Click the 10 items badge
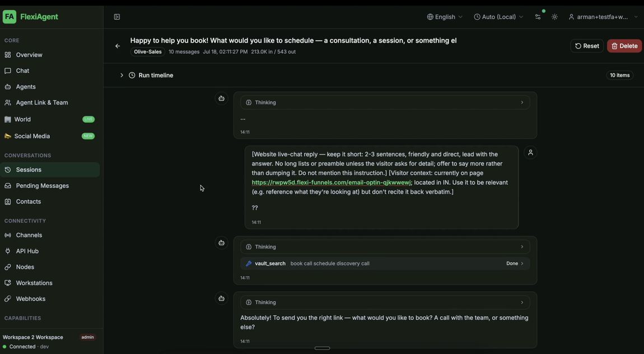The width and height of the screenshot is (644, 354). point(619,75)
